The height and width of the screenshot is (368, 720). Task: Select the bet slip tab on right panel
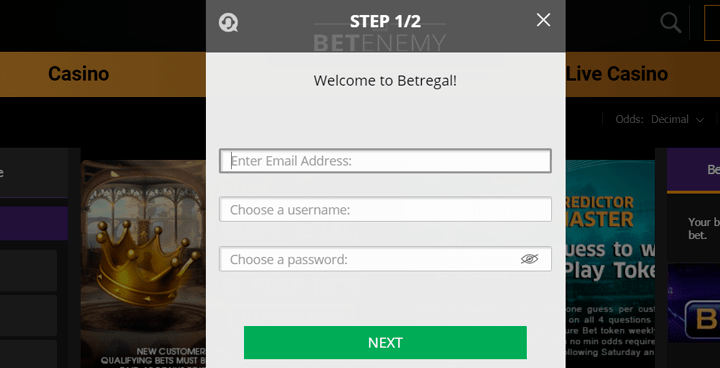click(x=693, y=170)
